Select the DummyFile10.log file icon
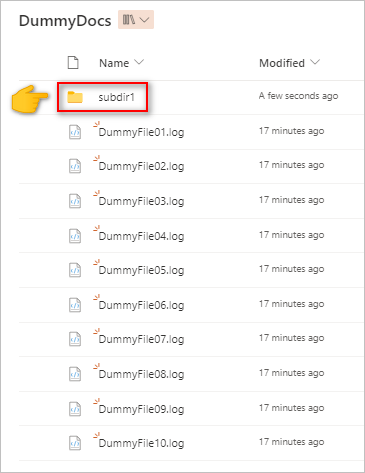This screenshot has height=473, width=365. [x=75, y=443]
